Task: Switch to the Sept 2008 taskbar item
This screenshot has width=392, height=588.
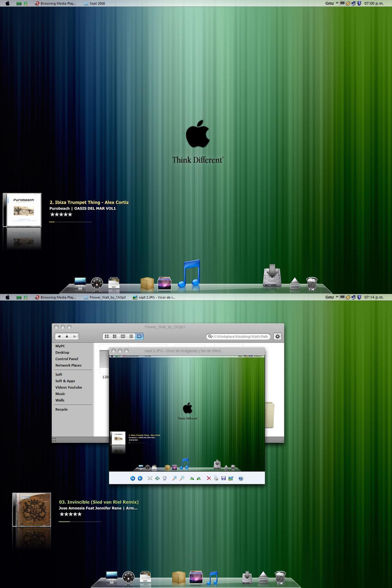Action: tap(94, 3)
